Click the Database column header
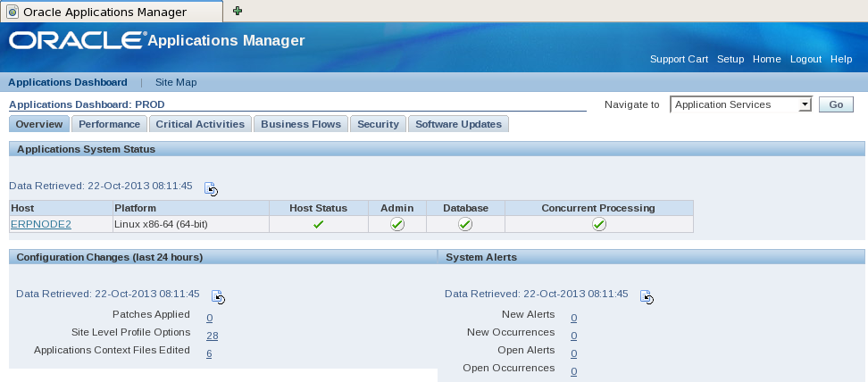868x382 pixels. 465,208
